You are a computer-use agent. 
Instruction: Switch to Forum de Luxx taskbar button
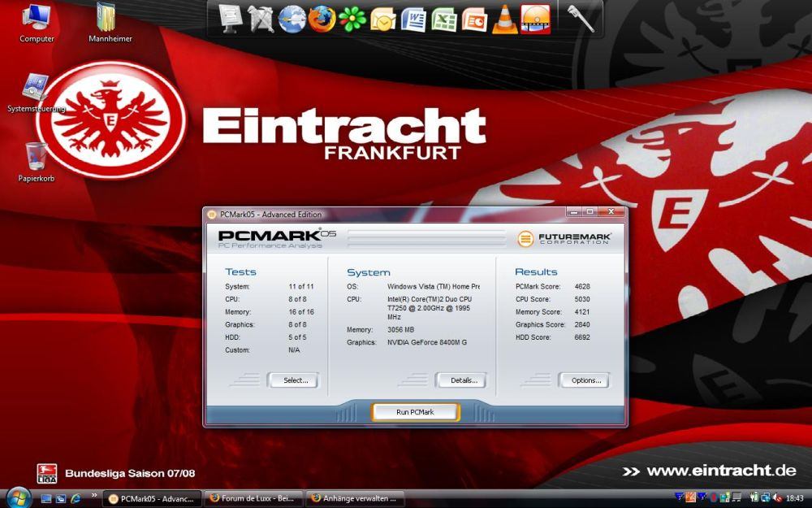pyautogui.click(x=253, y=499)
